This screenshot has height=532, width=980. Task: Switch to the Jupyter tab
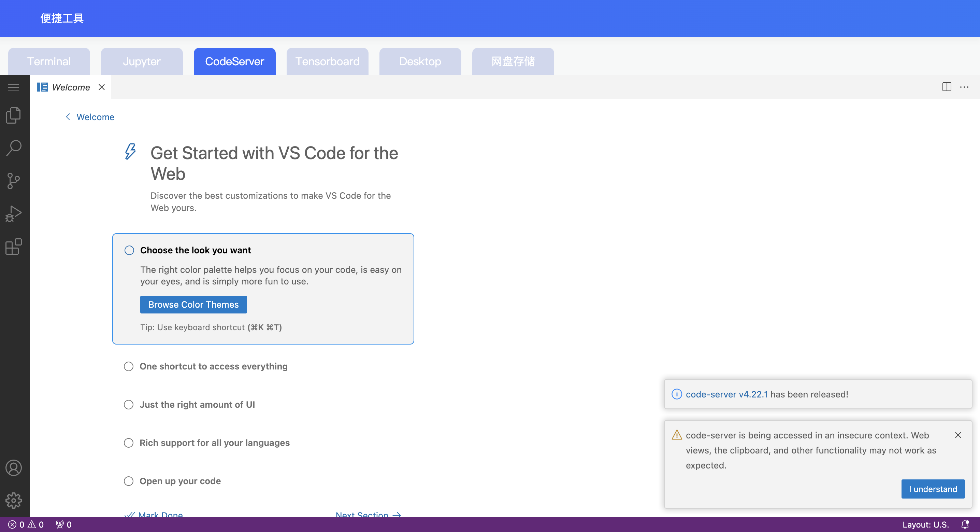point(142,61)
